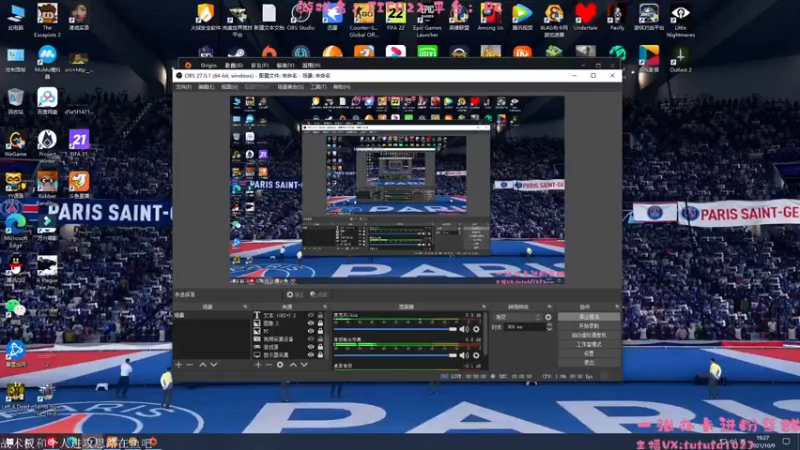This screenshot has height=450, width=800.
Task: Open 工具(T) menu in OBS
Action: click(318, 87)
